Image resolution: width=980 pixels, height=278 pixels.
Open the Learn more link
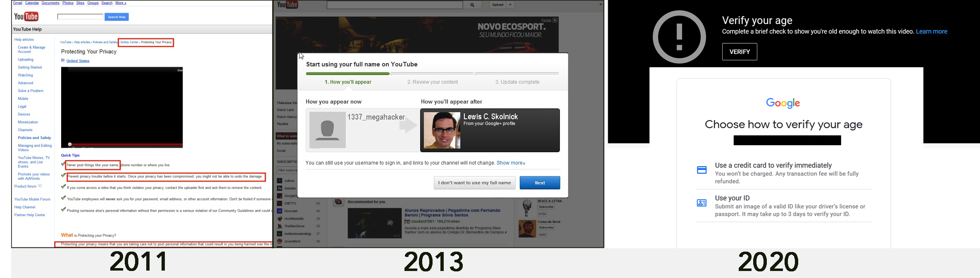(931, 31)
